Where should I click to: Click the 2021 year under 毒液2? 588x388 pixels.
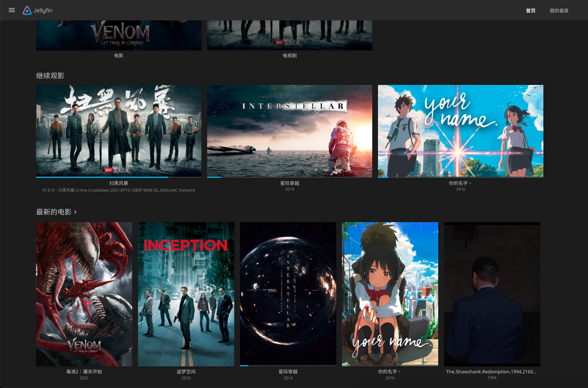(x=84, y=378)
